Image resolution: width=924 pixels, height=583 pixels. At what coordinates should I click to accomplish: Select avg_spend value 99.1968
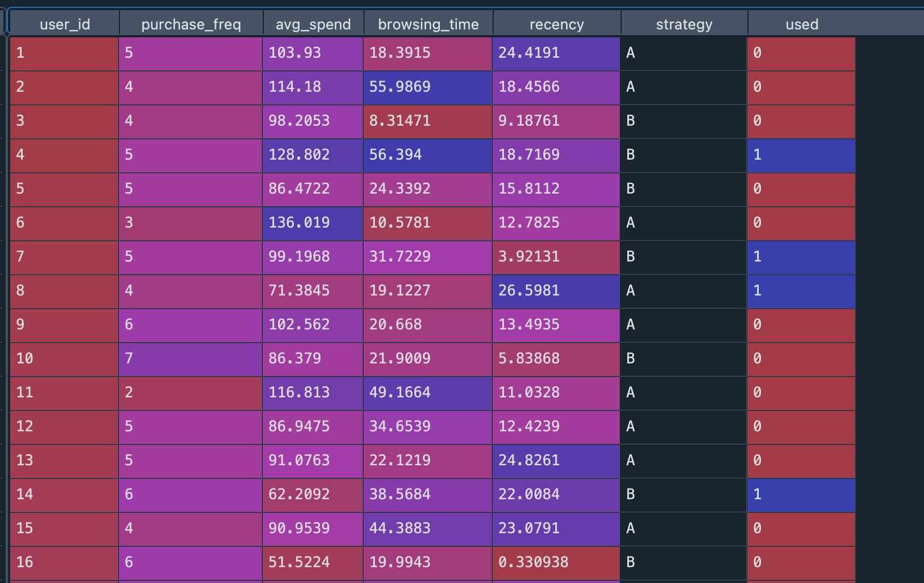pyautogui.click(x=313, y=258)
